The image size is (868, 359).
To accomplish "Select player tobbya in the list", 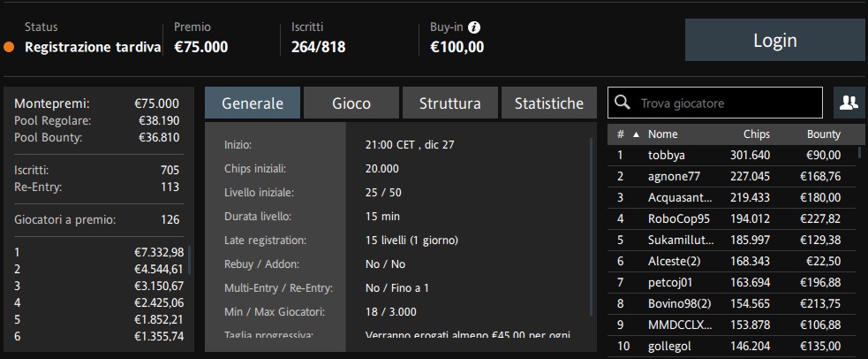I will (x=732, y=156).
